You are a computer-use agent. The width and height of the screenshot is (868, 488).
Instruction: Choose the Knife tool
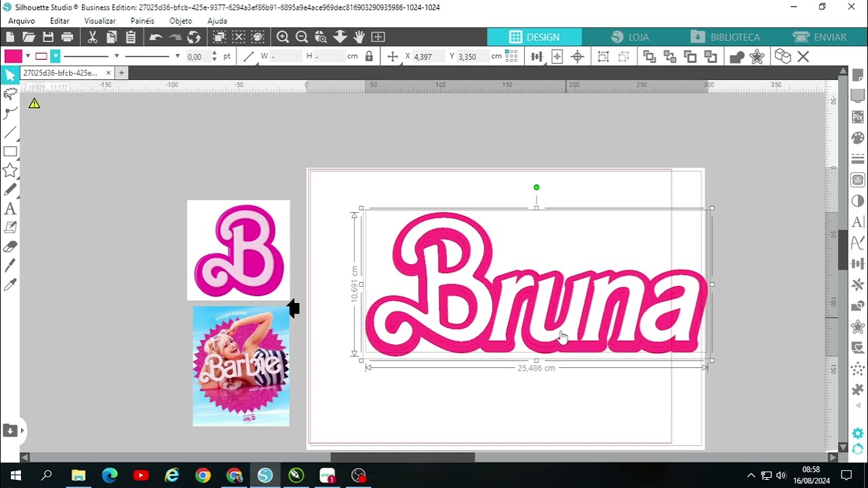10,266
